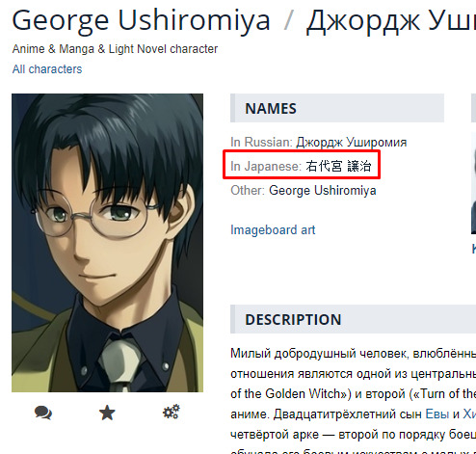Select the Japanese name 右代宮 譲治
Viewport: 476px width, 454px height.
pos(339,167)
